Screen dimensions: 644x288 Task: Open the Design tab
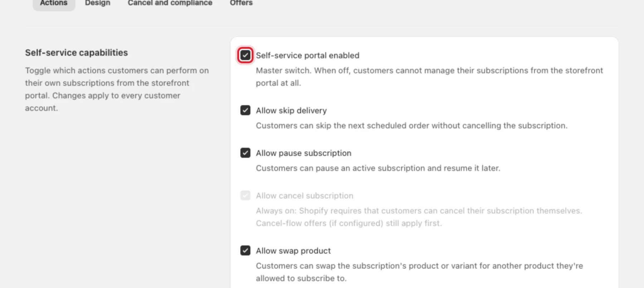[98, 3]
